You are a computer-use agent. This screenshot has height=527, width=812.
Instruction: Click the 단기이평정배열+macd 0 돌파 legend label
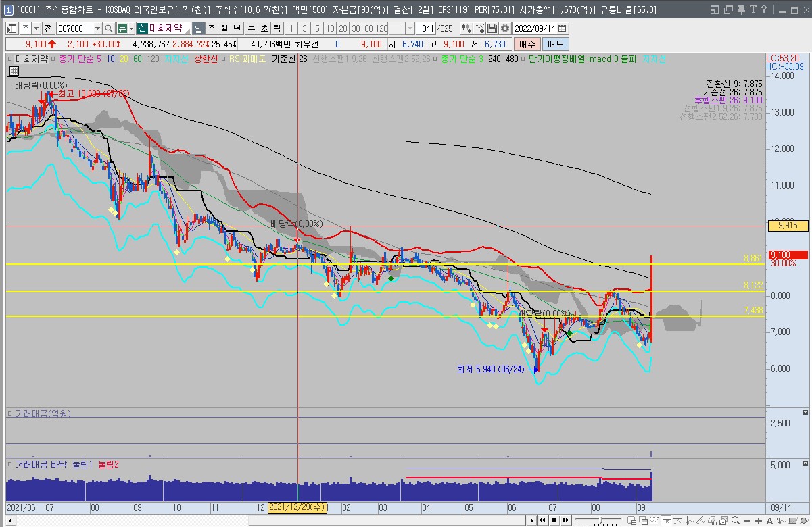pos(582,59)
